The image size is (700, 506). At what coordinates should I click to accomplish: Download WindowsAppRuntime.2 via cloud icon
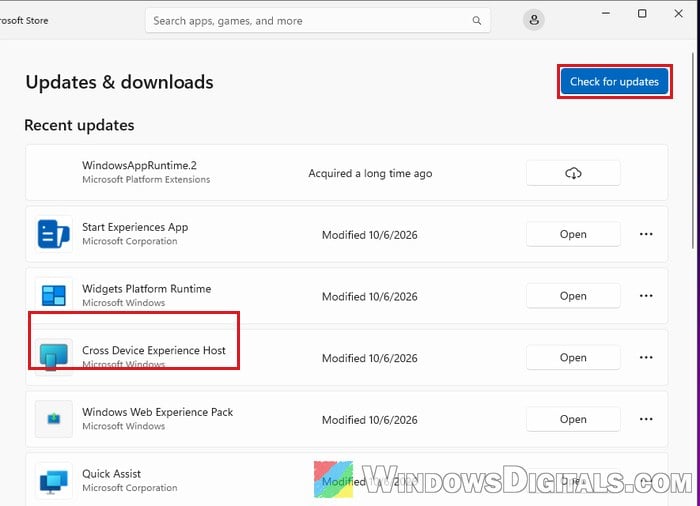pyautogui.click(x=573, y=173)
